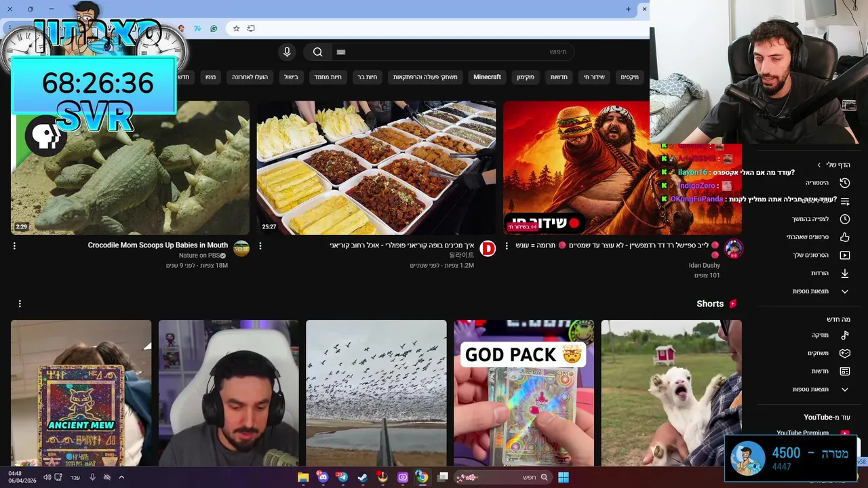
Task: Open the Korean buffet video thumbnail
Action: click(x=376, y=167)
